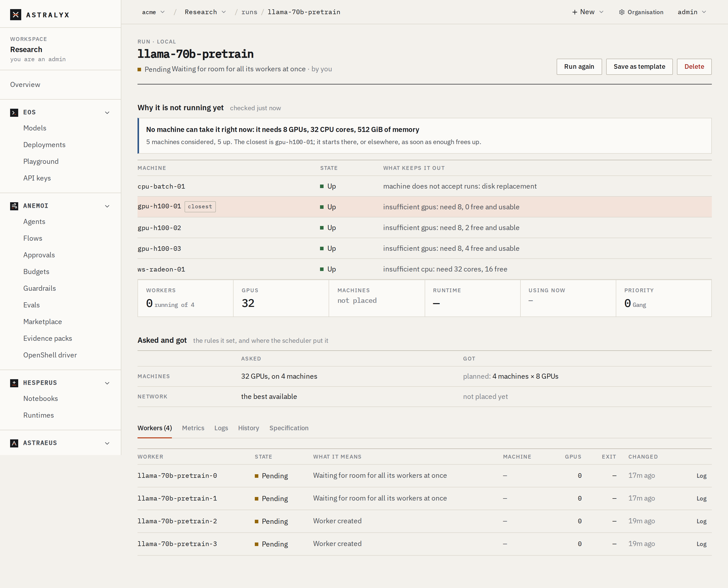728x588 pixels.
Task: Open Log for llama-70b-pretrain-2
Action: click(x=701, y=521)
